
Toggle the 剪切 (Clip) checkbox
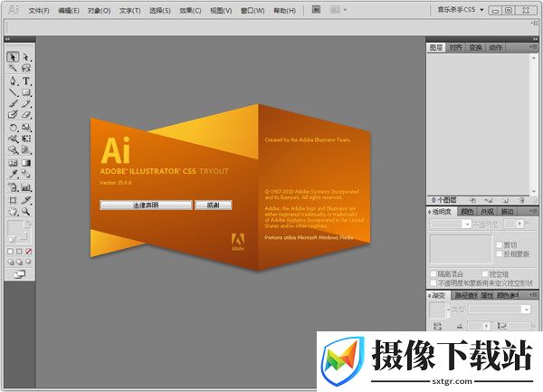(x=499, y=244)
